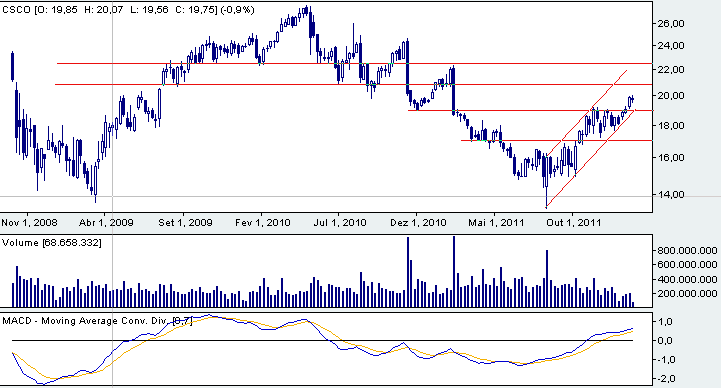Screen dimensions: 721x388
Task: Click the black MACD zero baseline
Action: 322,341
